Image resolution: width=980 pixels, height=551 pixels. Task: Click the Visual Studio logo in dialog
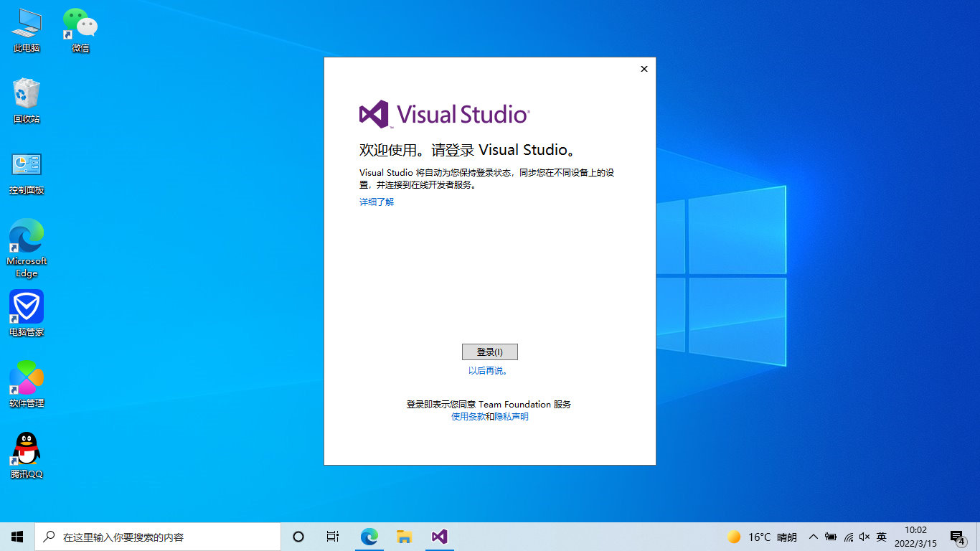coord(445,114)
